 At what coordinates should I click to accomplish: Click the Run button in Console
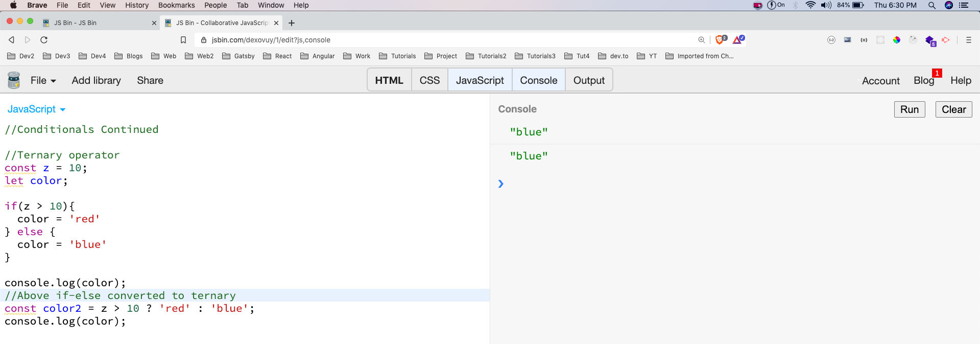tap(910, 109)
